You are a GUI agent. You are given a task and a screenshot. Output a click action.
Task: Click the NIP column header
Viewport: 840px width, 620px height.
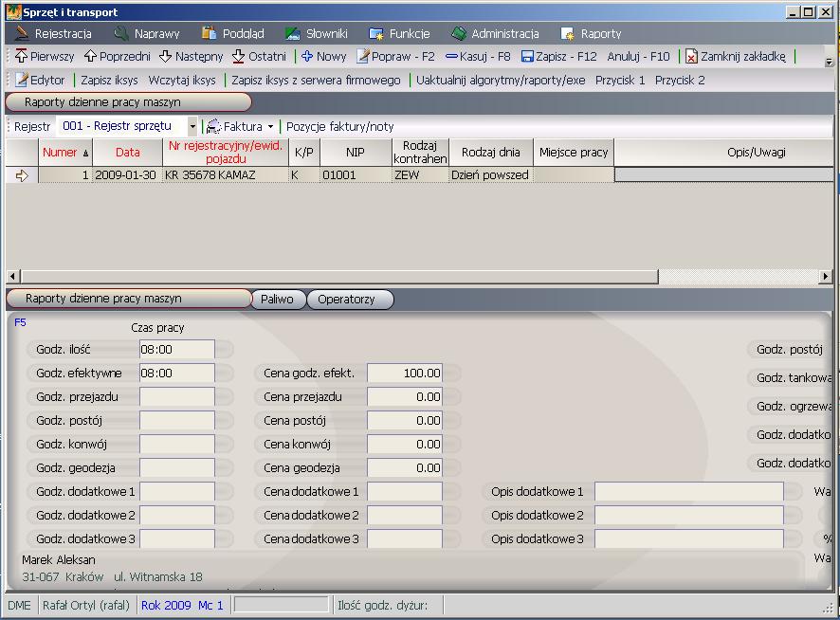pos(356,153)
